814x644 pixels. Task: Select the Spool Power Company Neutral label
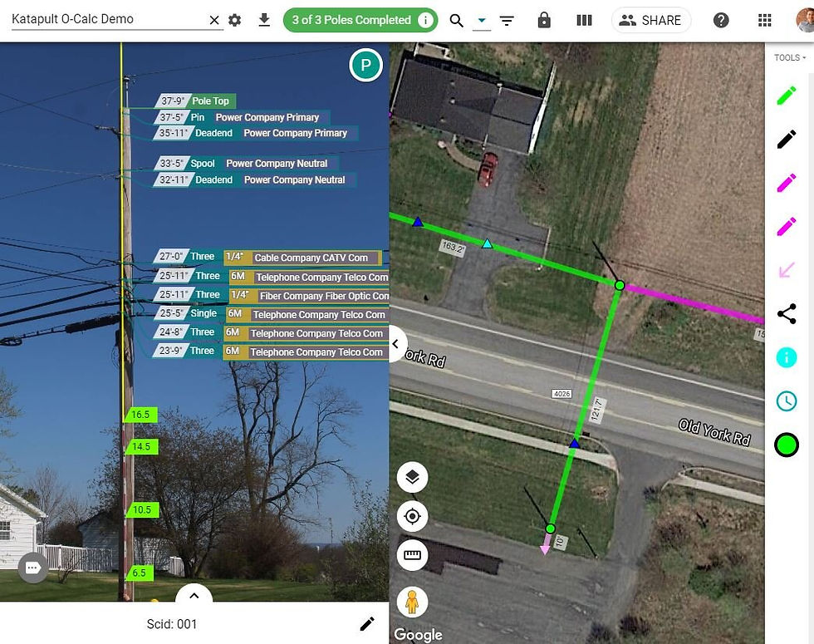[247, 163]
